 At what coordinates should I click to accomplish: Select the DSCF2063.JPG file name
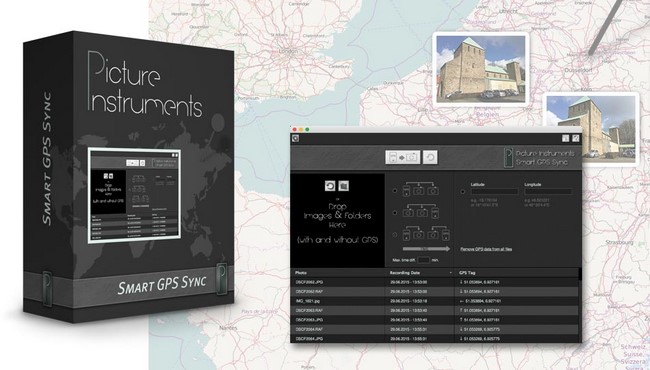[x=309, y=320]
